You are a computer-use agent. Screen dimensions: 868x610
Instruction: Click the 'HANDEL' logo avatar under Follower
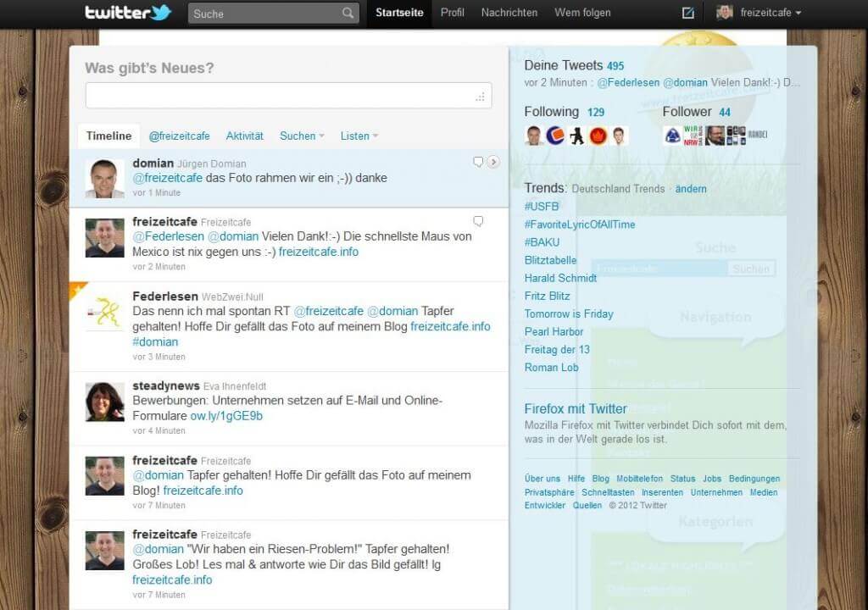tap(757, 135)
